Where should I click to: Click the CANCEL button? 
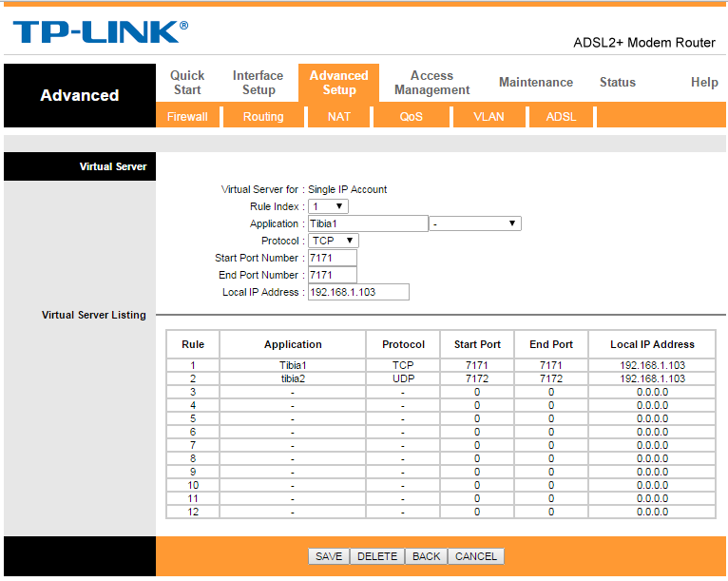point(476,556)
